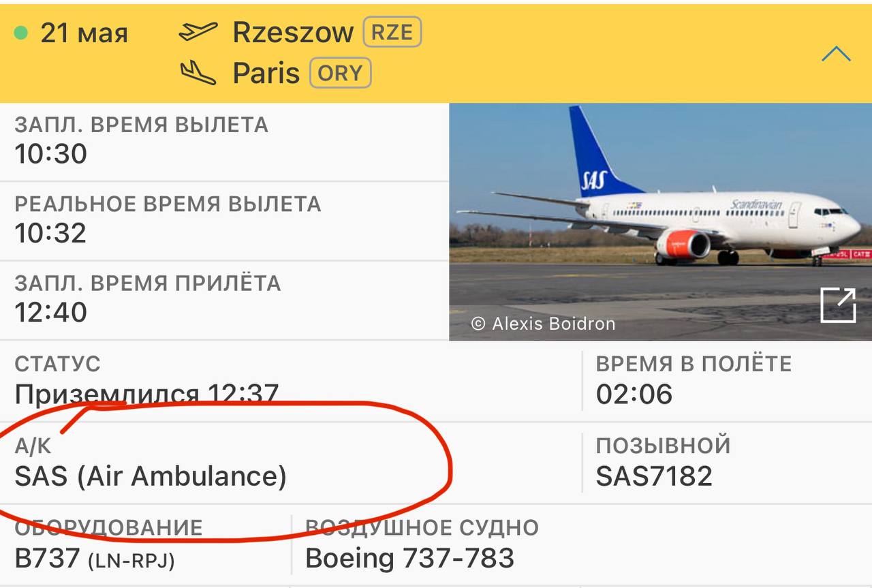Click the scheduled departure time 10:30
Screen dimensions: 872x588
coord(51,154)
